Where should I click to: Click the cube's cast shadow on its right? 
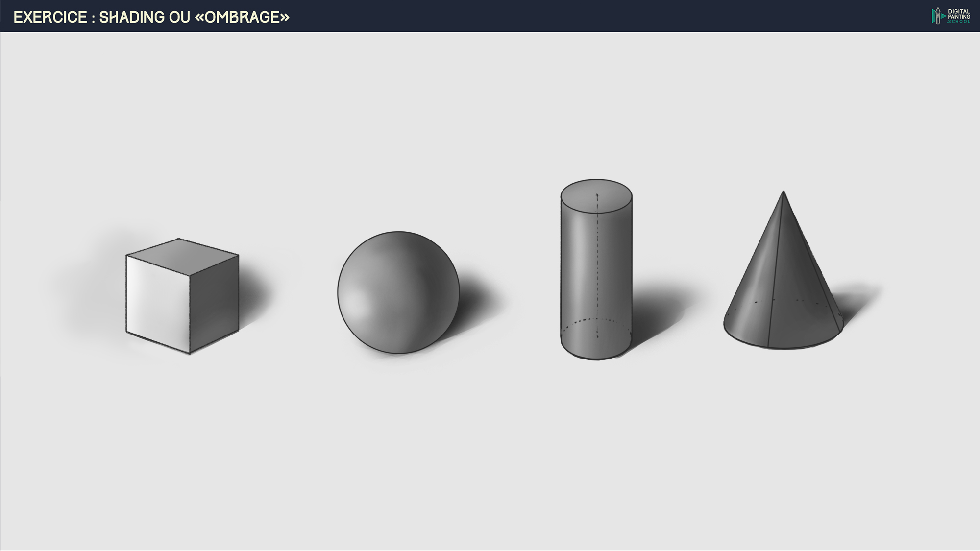coord(255,296)
